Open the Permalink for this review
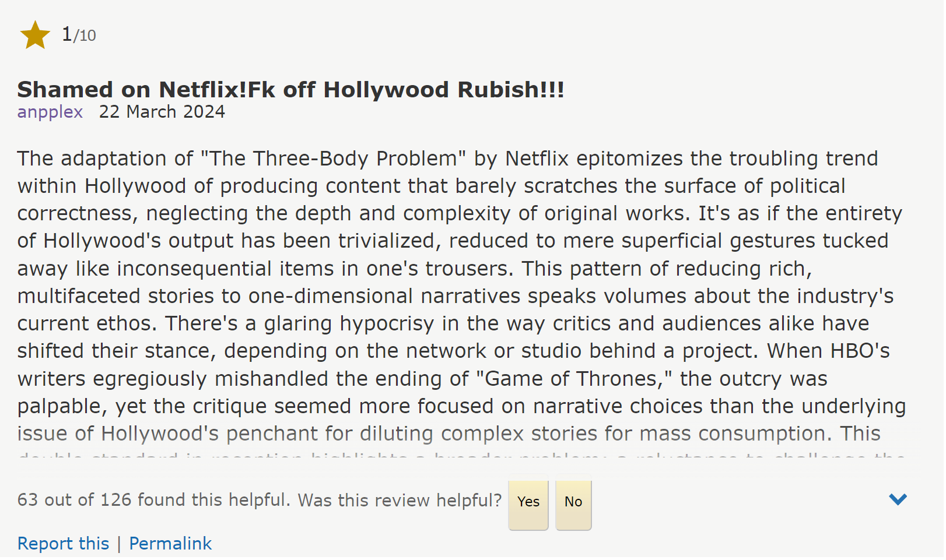Image resolution: width=946 pixels, height=560 pixels. pos(170,544)
